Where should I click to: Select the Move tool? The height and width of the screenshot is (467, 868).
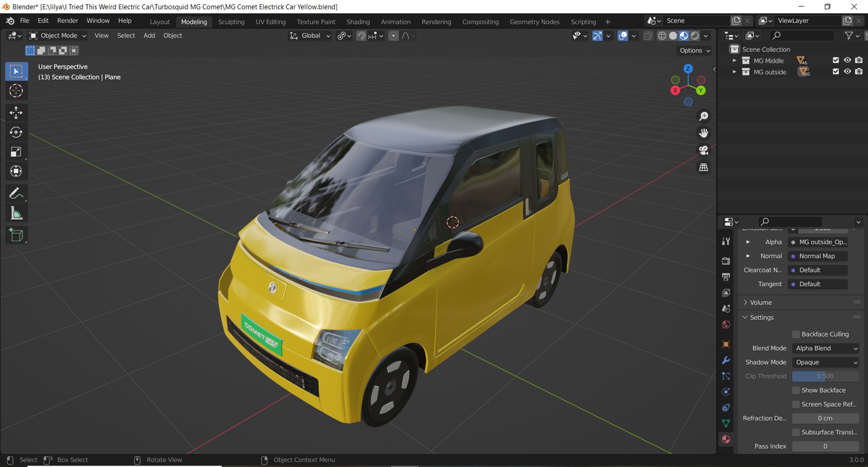(x=16, y=112)
